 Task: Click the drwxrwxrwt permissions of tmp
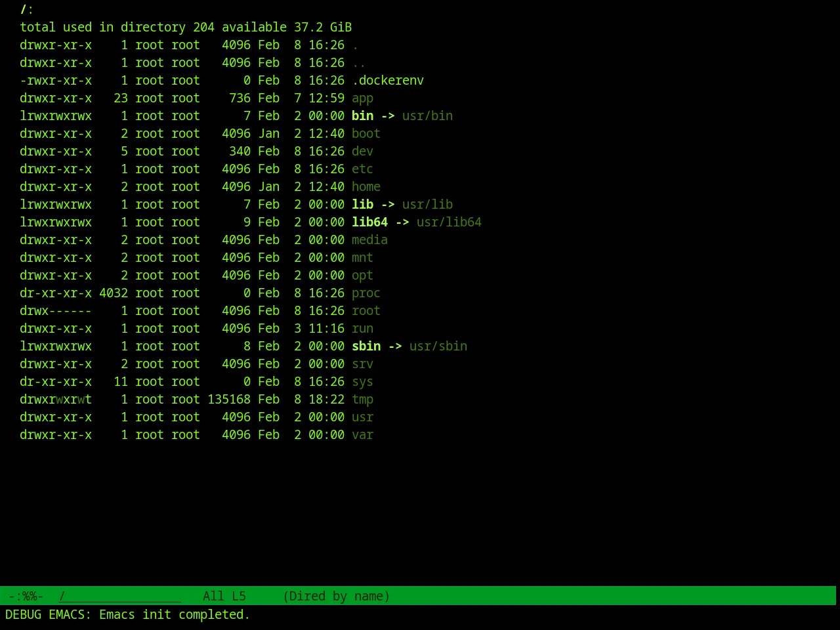tap(56, 400)
